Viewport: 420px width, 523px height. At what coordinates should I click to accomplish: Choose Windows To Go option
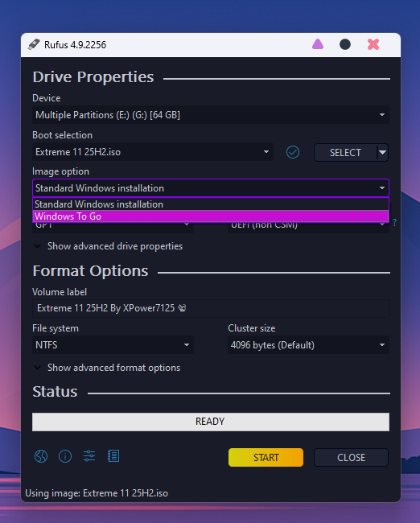pyautogui.click(x=211, y=216)
